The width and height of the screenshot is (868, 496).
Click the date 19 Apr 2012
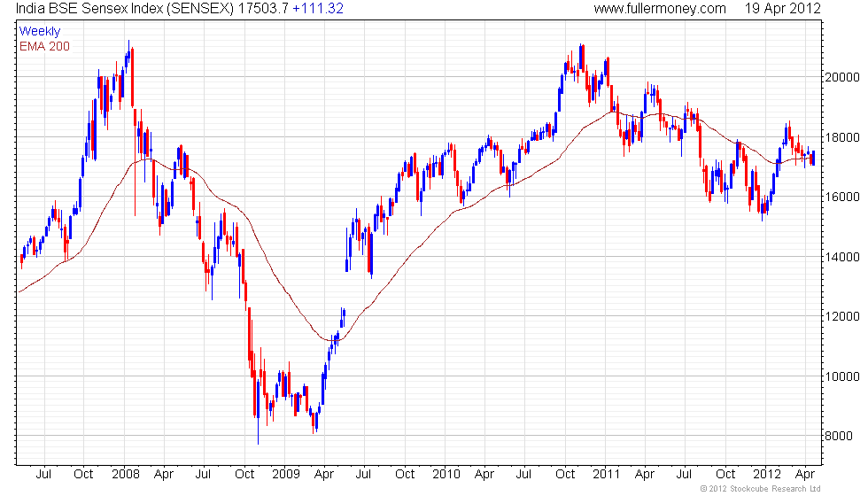point(782,9)
